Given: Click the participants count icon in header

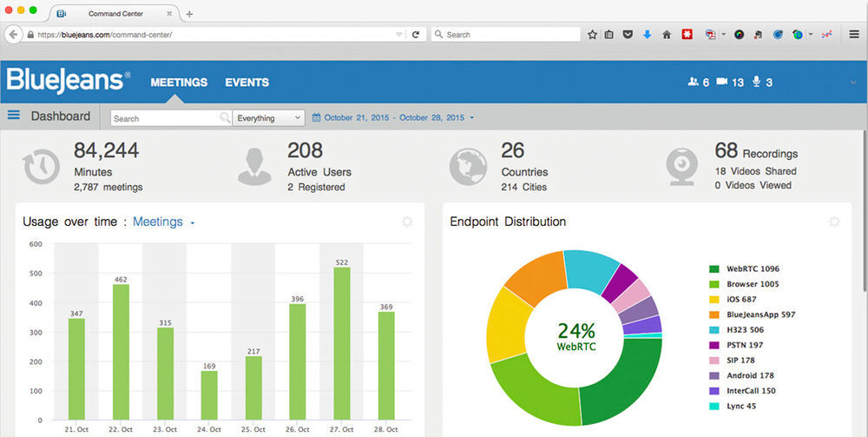Looking at the screenshot, I should [693, 82].
